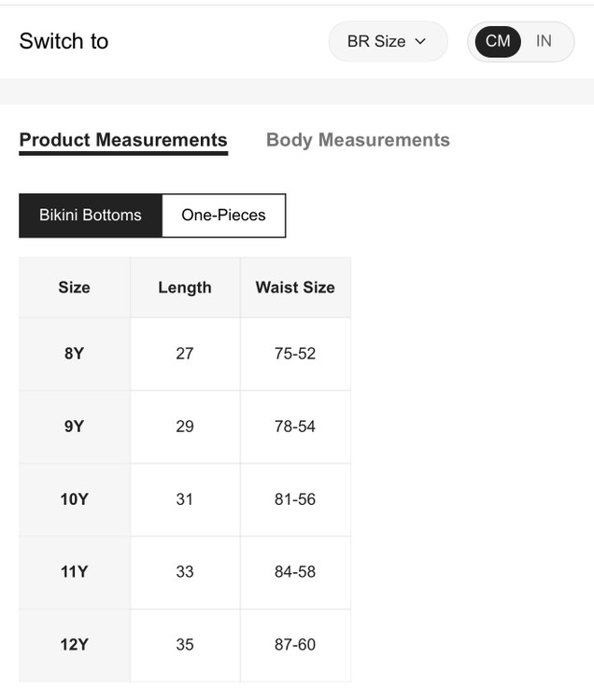Click the length value 33 cell
594x700 pixels.
185,572
